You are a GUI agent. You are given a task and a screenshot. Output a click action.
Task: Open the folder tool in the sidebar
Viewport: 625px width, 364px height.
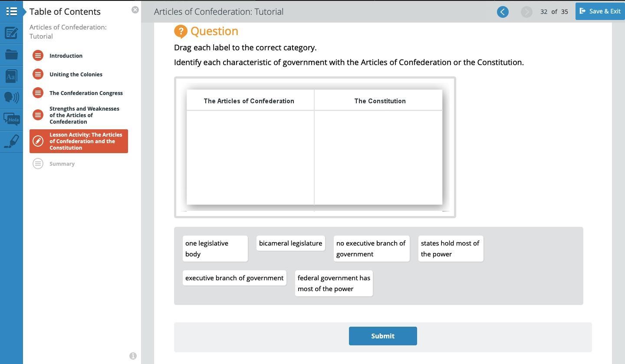pyautogui.click(x=11, y=55)
